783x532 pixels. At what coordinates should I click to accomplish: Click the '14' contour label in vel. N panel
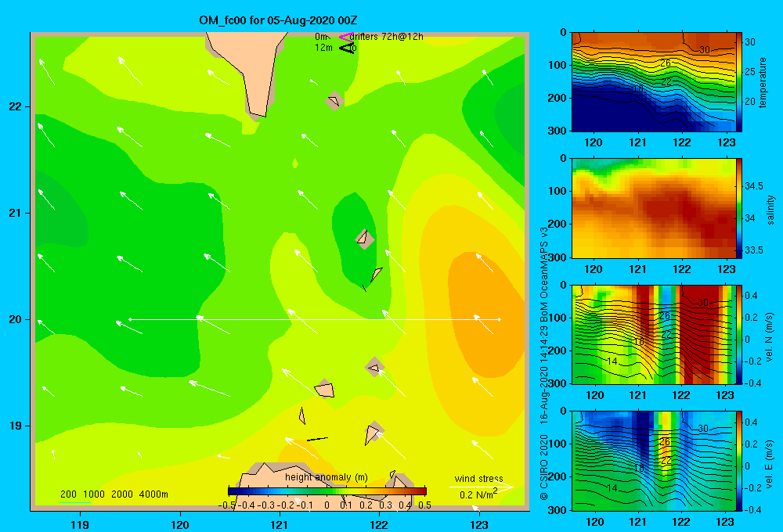click(612, 361)
